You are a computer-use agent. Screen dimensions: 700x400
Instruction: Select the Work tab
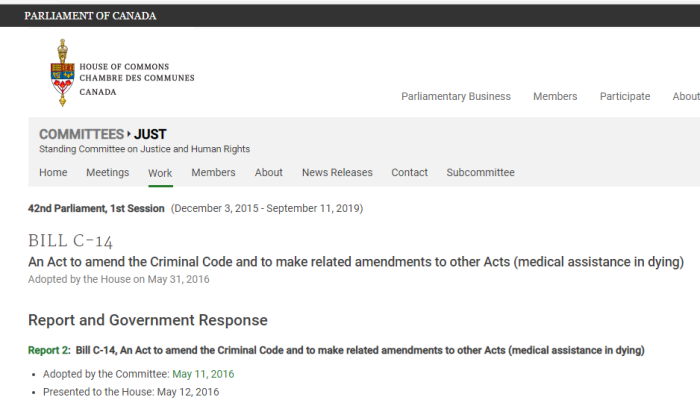tap(160, 173)
